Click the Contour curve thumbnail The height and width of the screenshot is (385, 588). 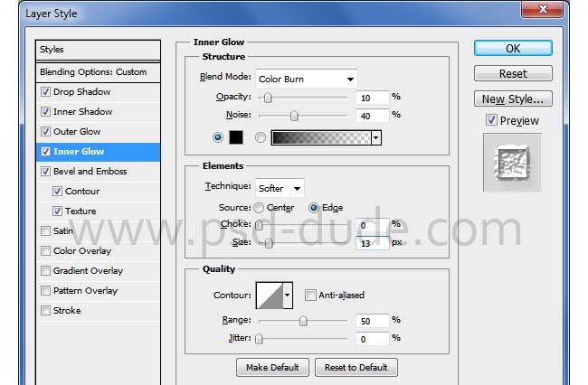[x=270, y=295]
